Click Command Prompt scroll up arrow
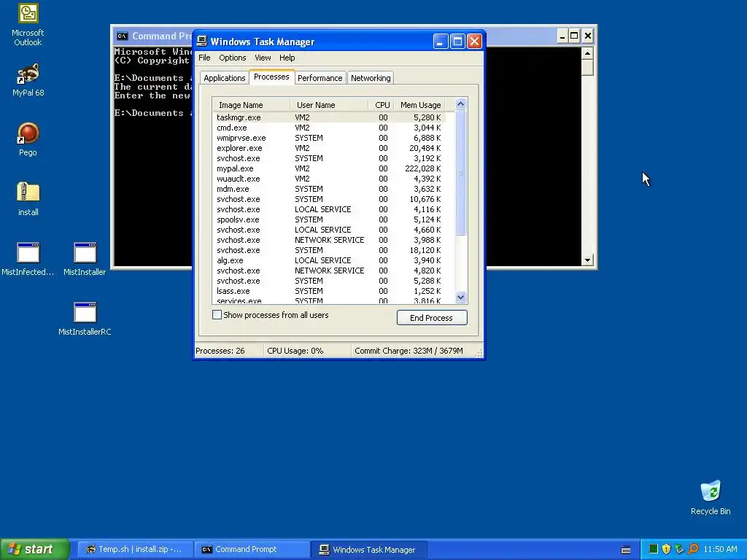Screen dimensions: 747x560 (x=587, y=52)
